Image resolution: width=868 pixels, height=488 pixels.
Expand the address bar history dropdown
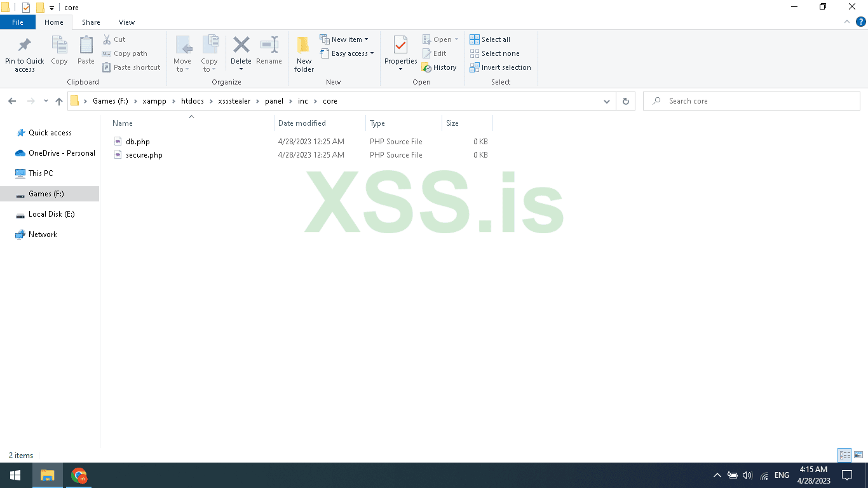click(x=607, y=101)
